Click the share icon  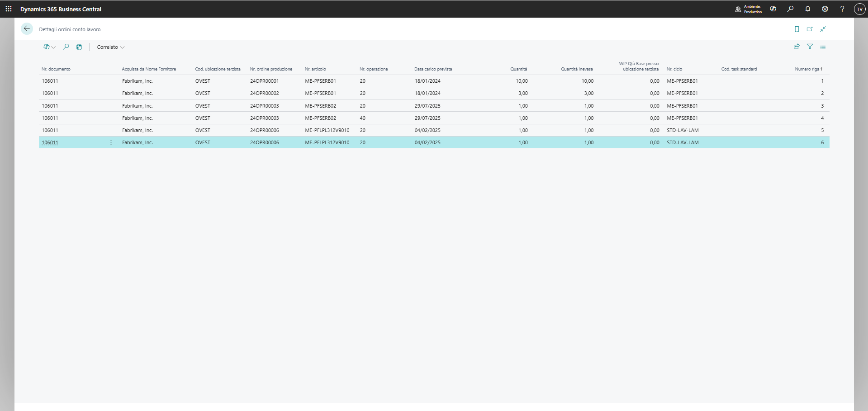click(x=797, y=47)
